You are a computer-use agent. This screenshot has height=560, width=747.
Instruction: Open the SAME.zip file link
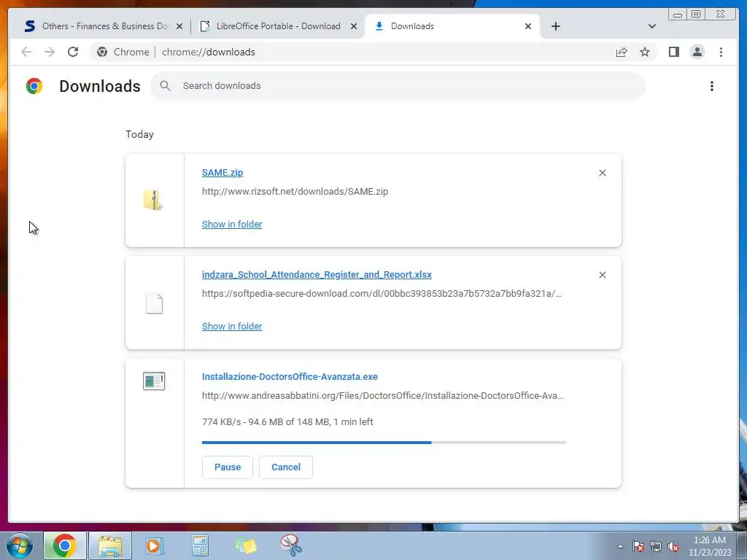222,172
